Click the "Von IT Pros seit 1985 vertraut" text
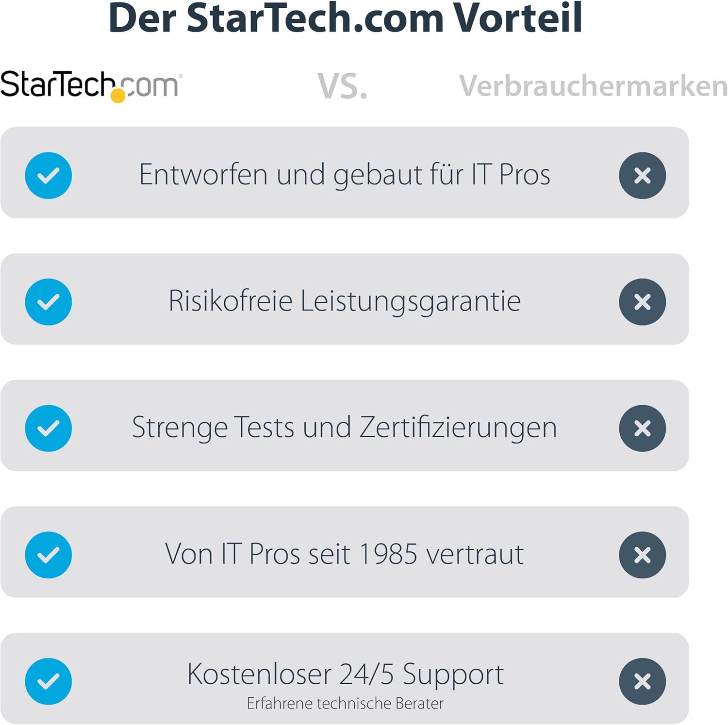This screenshot has height=725, width=728. (x=345, y=554)
